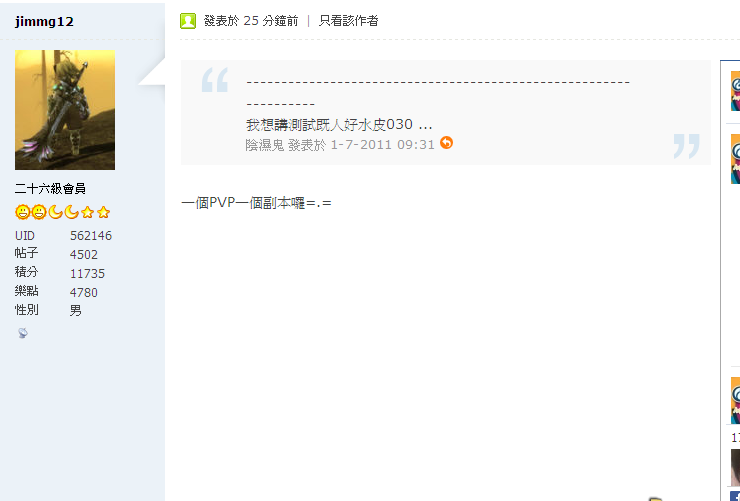Click the last star rank icon
740x501 pixels.
click(x=104, y=212)
